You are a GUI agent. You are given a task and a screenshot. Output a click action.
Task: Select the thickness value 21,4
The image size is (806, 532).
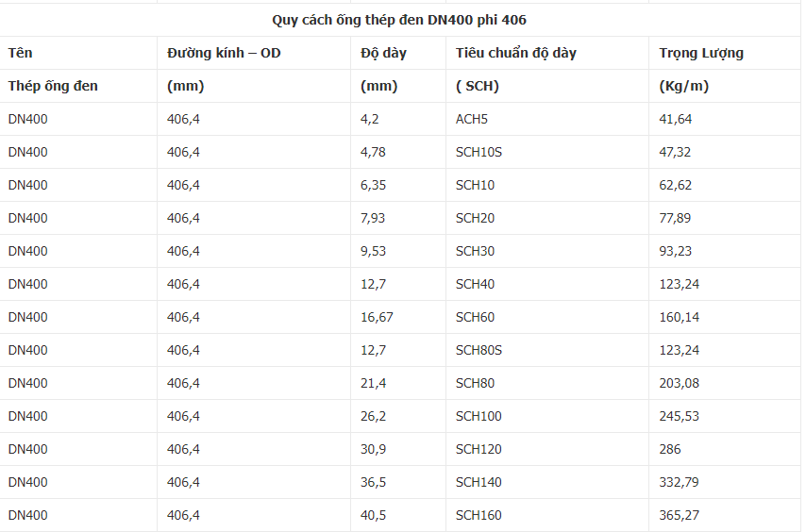point(373,383)
